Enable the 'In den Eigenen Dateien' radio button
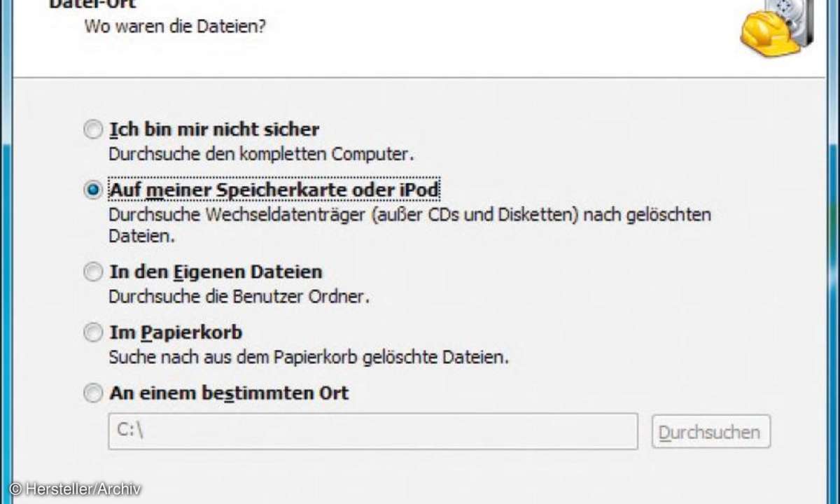The image size is (840, 504). [93, 272]
